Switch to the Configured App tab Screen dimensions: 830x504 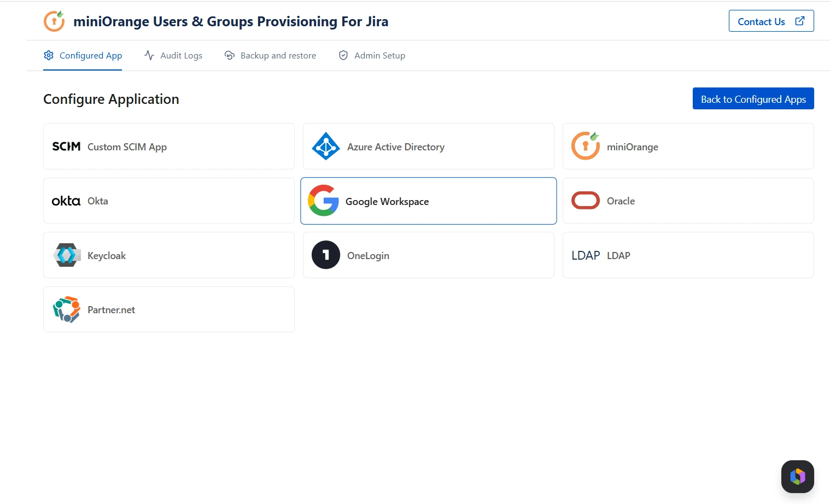point(83,55)
